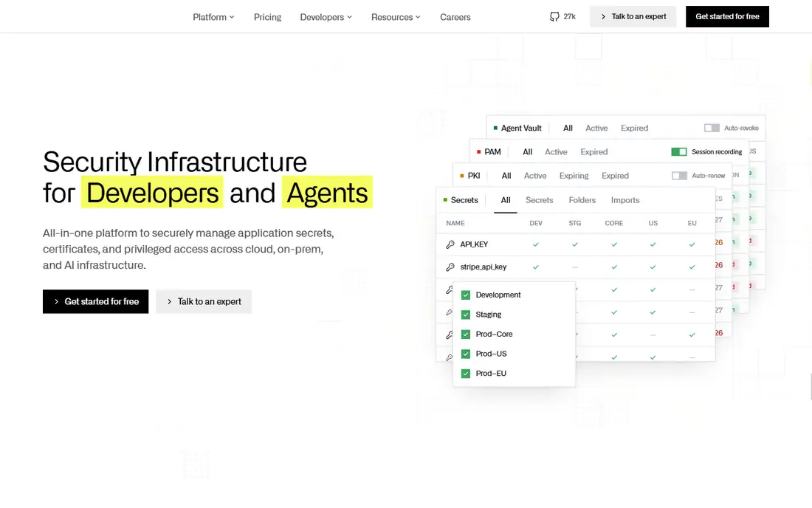The width and height of the screenshot is (812, 508).
Task: Click the key icon beside stripe_api_key
Action: pyautogui.click(x=450, y=267)
